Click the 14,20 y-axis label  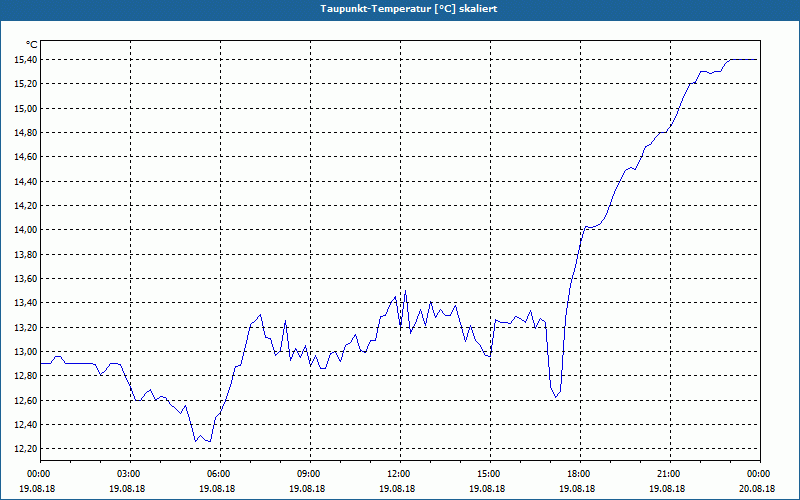tap(26, 206)
